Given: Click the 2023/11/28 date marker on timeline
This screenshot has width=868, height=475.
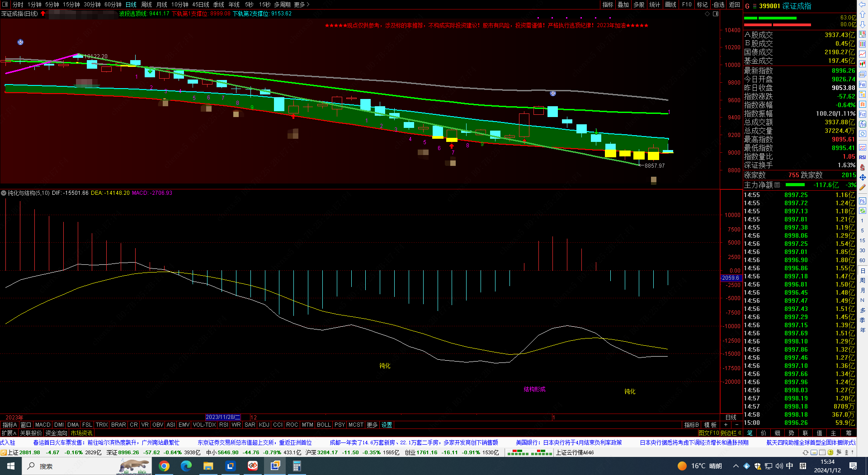Looking at the screenshot, I should [x=223, y=417].
